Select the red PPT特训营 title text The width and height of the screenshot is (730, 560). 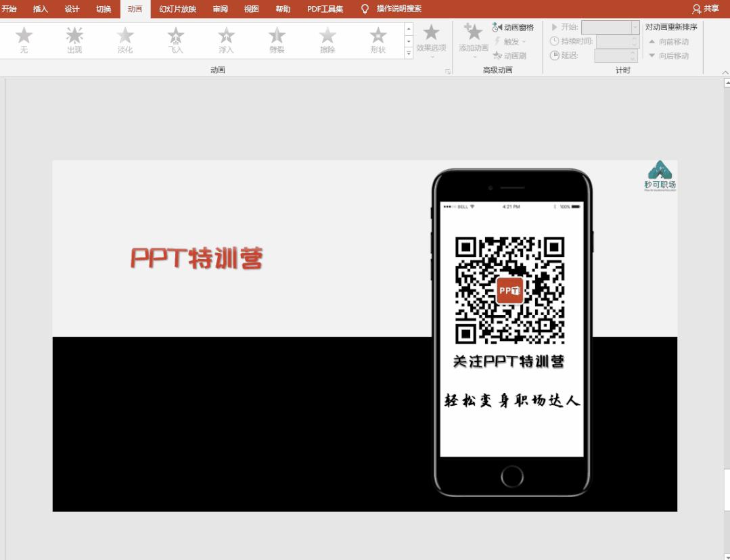pos(197,258)
